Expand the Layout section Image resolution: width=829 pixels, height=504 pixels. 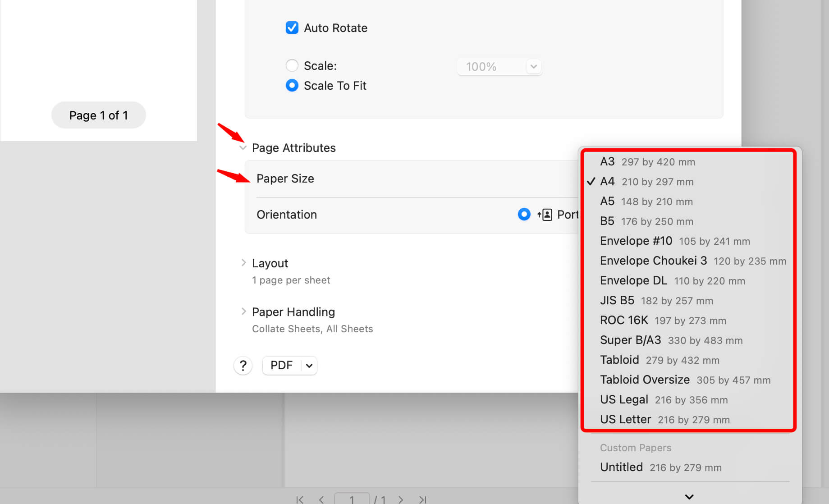pyautogui.click(x=243, y=263)
